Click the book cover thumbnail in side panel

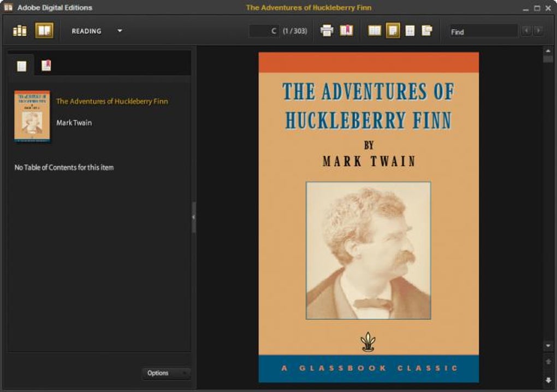(32, 116)
